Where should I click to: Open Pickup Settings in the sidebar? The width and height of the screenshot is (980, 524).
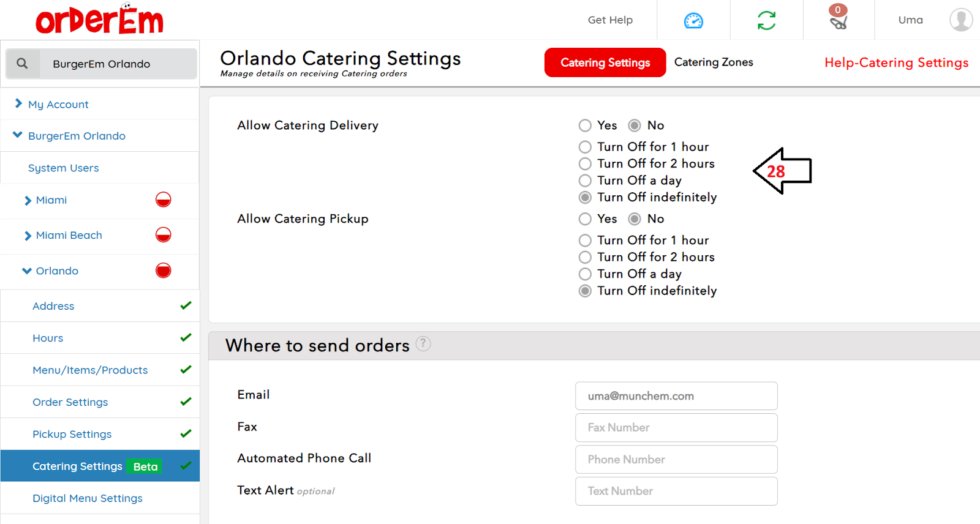72,434
